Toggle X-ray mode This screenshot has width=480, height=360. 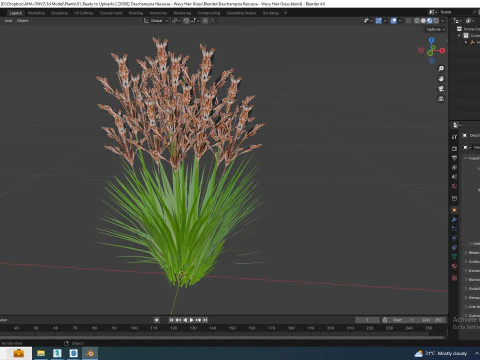(x=408, y=21)
